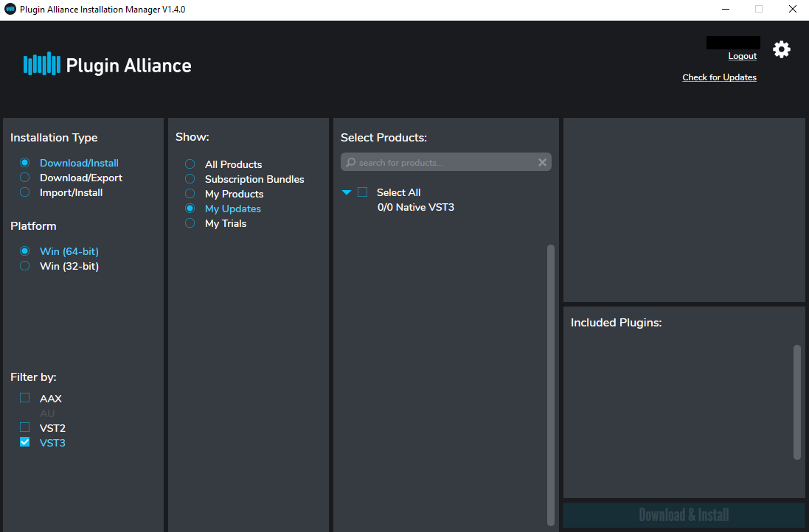This screenshot has width=809, height=532.
Task: Show All Products in the list
Action: point(190,164)
